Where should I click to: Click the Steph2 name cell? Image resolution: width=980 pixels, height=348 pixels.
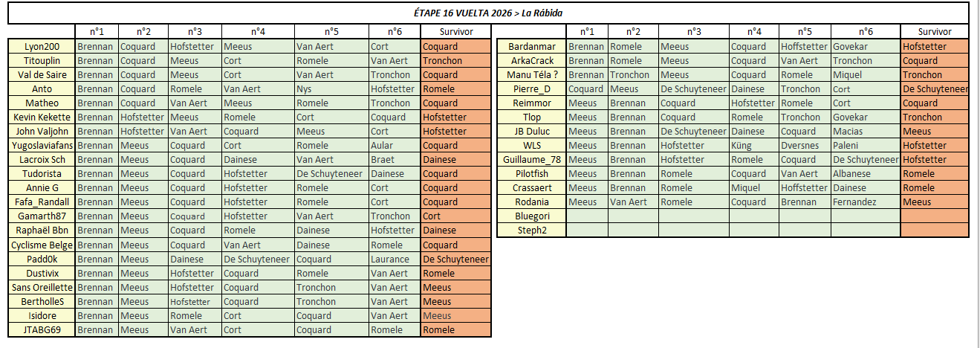coord(531,231)
